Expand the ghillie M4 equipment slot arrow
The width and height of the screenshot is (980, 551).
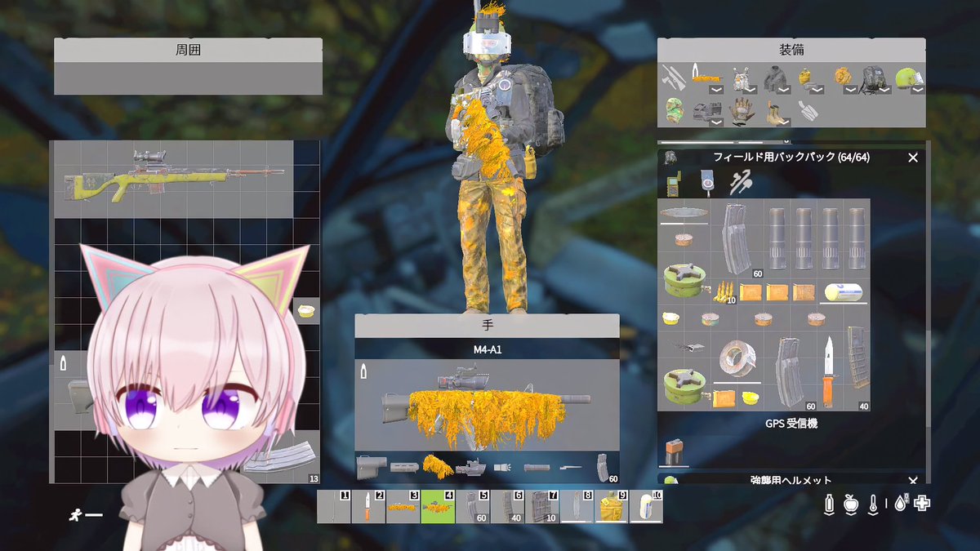(x=716, y=90)
